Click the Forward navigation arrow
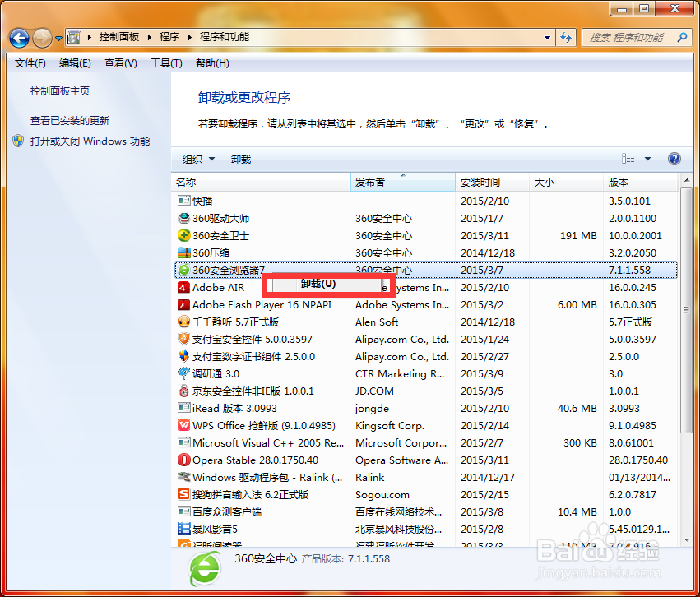The width and height of the screenshot is (700, 597). 43,38
